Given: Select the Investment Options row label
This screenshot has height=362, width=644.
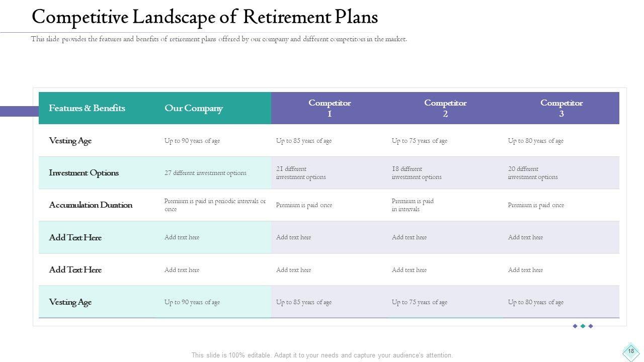Looking at the screenshot, I should (x=84, y=173).
